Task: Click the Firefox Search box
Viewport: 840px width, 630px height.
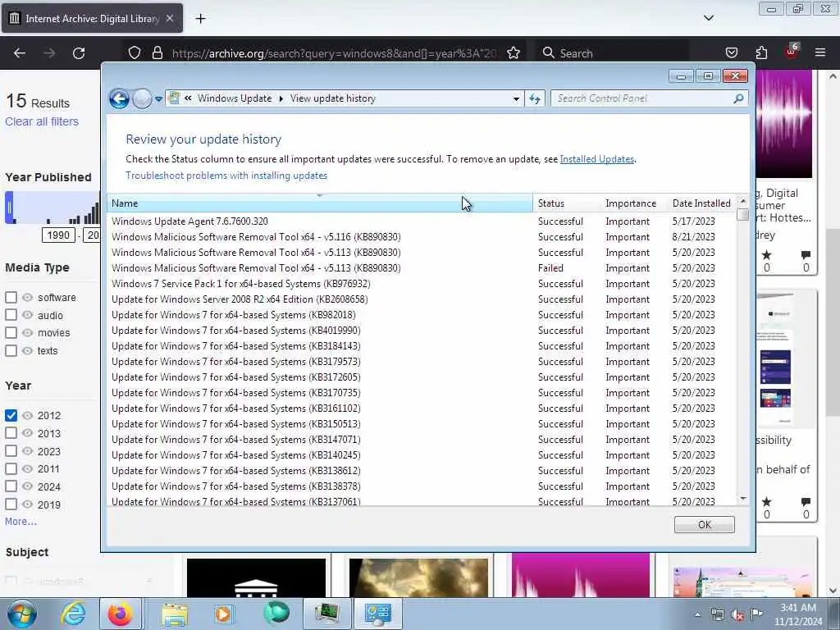Action: [x=612, y=53]
